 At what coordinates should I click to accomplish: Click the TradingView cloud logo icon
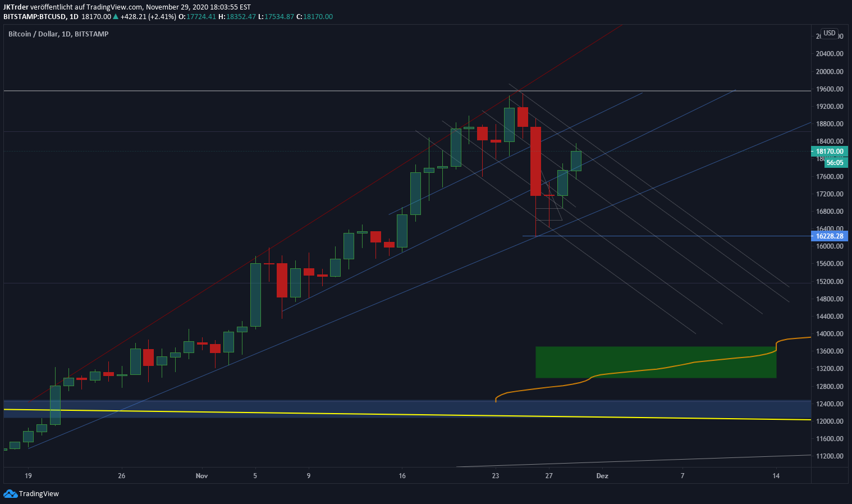10,494
